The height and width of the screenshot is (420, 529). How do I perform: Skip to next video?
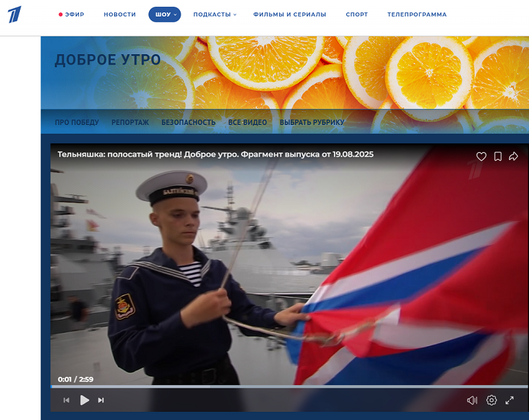pyautogui.click(x=101, y=400)
